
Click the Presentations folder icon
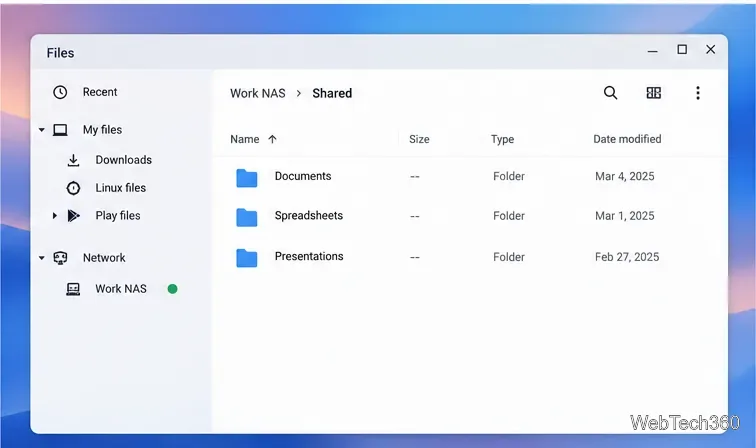click(x=246, y=258)
